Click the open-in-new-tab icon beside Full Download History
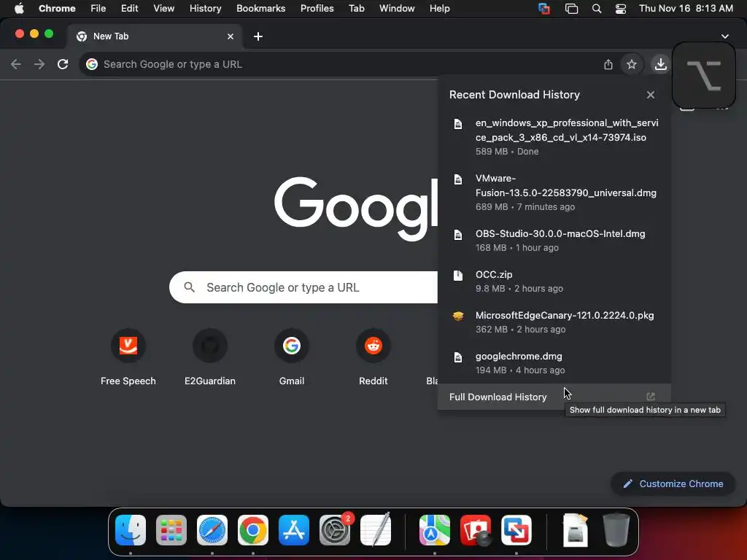 [x=651, y=397]
